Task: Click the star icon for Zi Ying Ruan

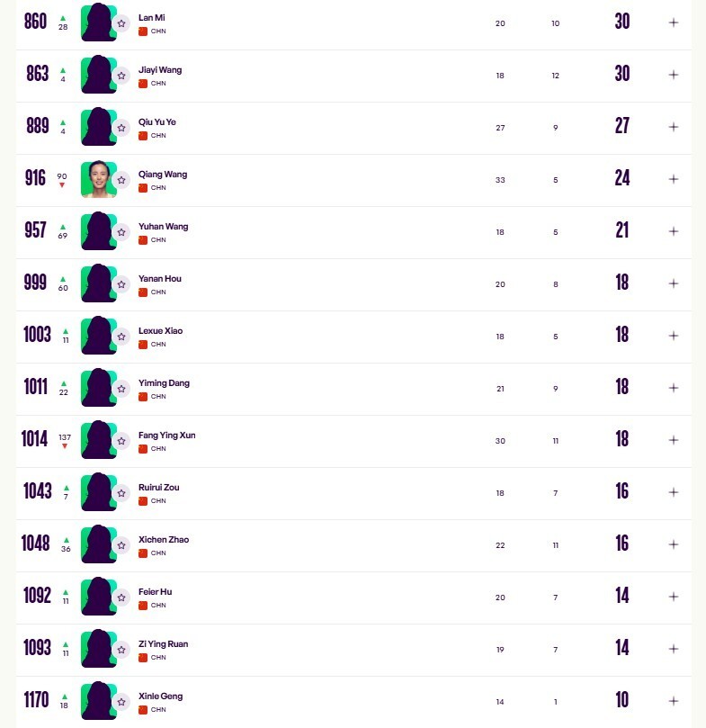Action: click(121, 650)
